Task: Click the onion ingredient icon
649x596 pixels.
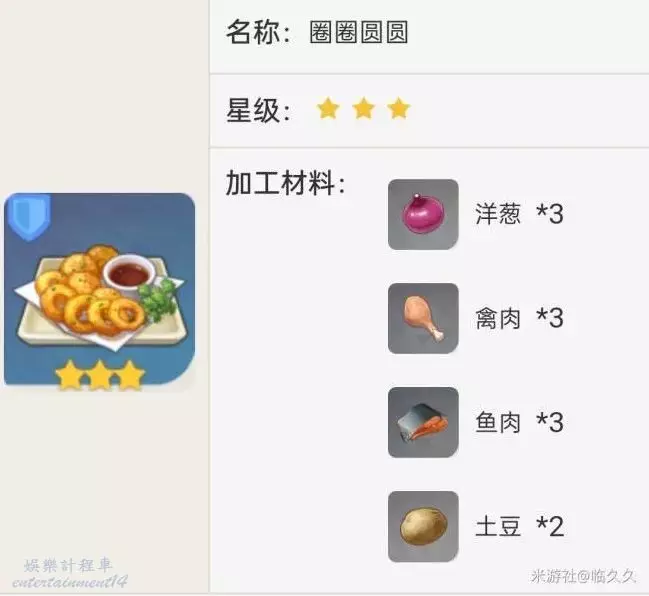Action: tap(423, 214)
